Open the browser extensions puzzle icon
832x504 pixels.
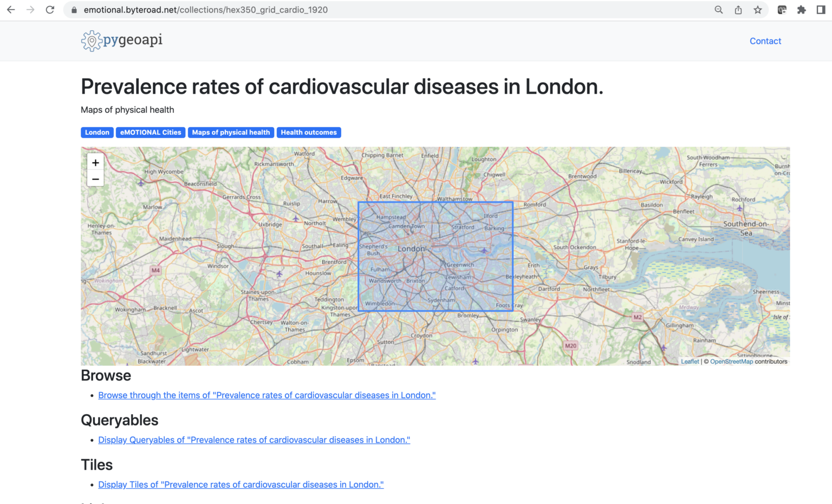click(x=801, y=10)
